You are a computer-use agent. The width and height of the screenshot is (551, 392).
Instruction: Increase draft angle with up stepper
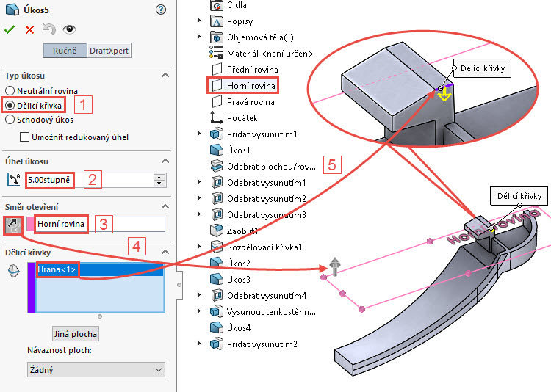point(159,177)
